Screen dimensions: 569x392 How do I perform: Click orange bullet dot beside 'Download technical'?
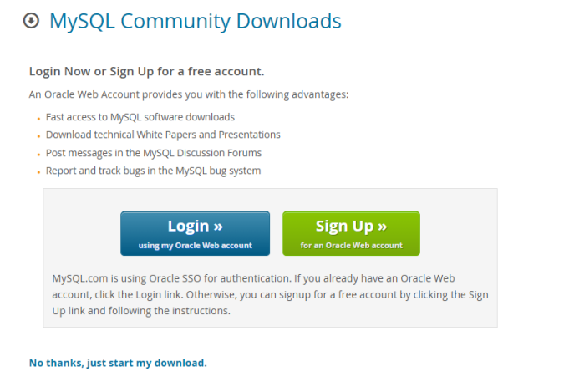38,136
